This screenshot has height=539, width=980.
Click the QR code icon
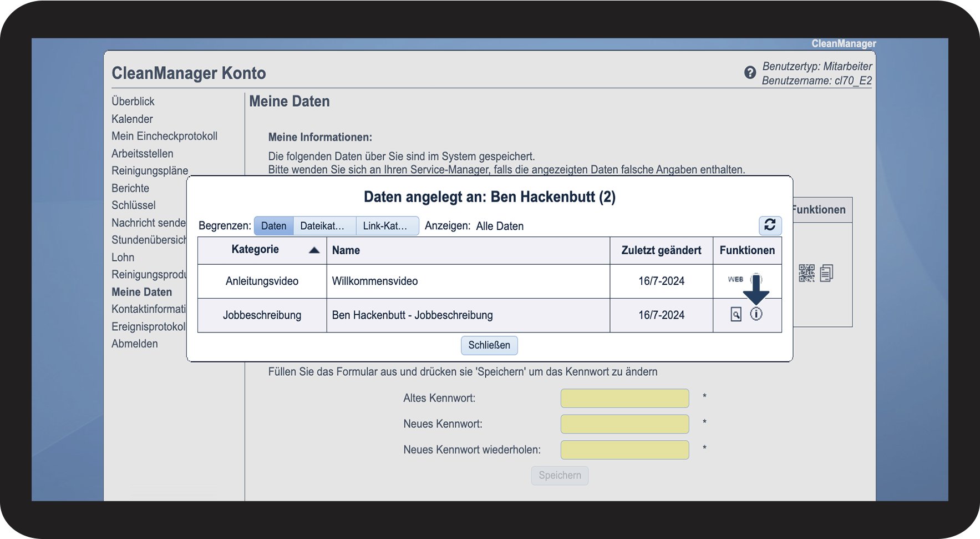tap(806, 273)
